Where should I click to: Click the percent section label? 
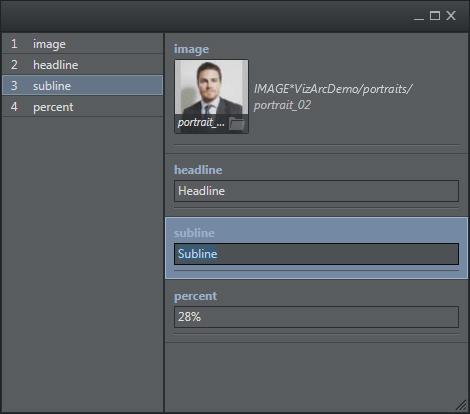point(195,296)
